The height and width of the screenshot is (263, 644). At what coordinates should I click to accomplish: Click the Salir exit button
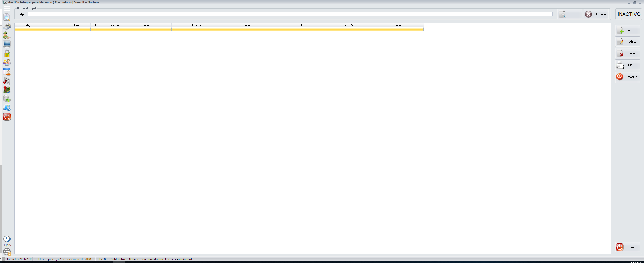pos(627,247)
